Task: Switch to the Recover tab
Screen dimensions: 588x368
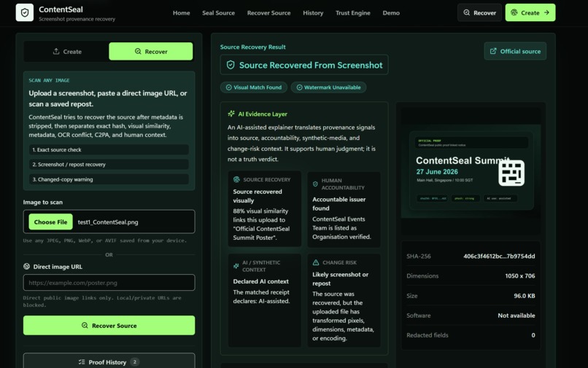Action: 151,51
